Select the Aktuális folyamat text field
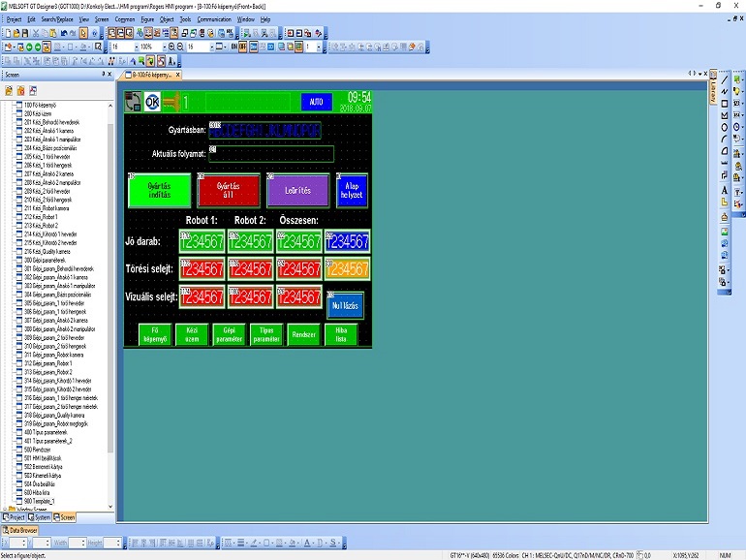 (x=271, y=154)
